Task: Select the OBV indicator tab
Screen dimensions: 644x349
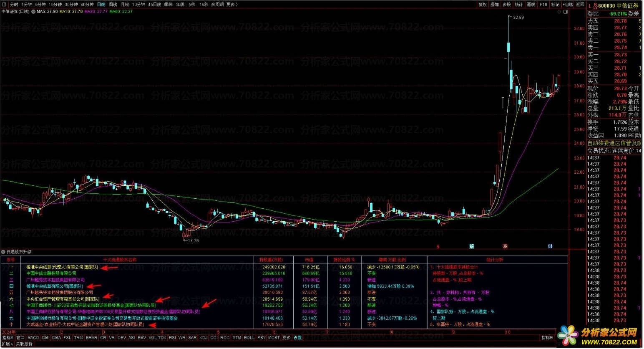Action: [121, 338]
